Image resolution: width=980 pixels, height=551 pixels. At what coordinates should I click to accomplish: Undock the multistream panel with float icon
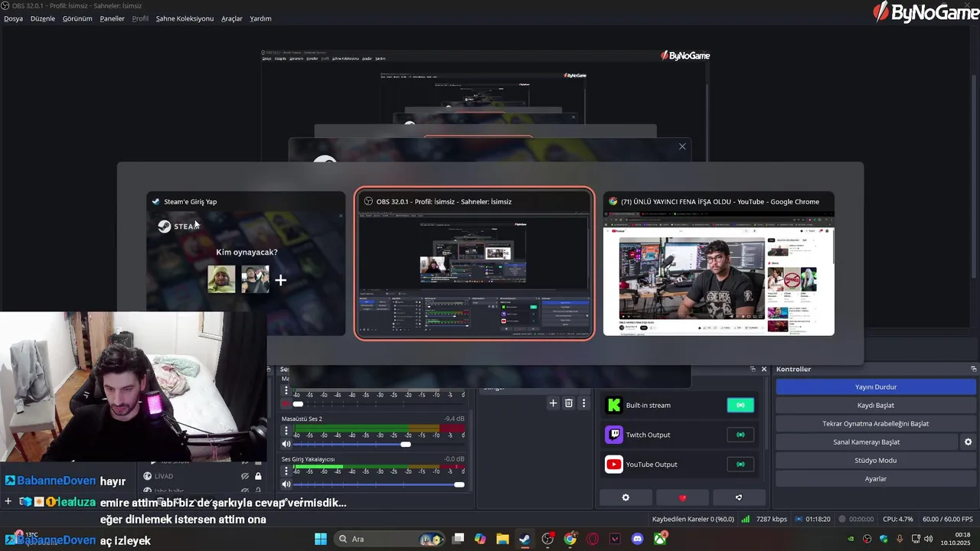pos(753,369)
